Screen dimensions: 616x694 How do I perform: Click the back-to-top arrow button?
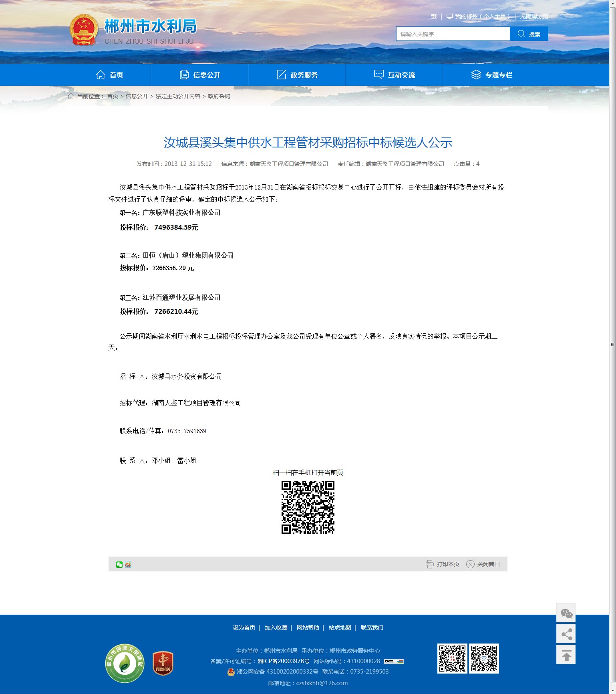point(566,655)
